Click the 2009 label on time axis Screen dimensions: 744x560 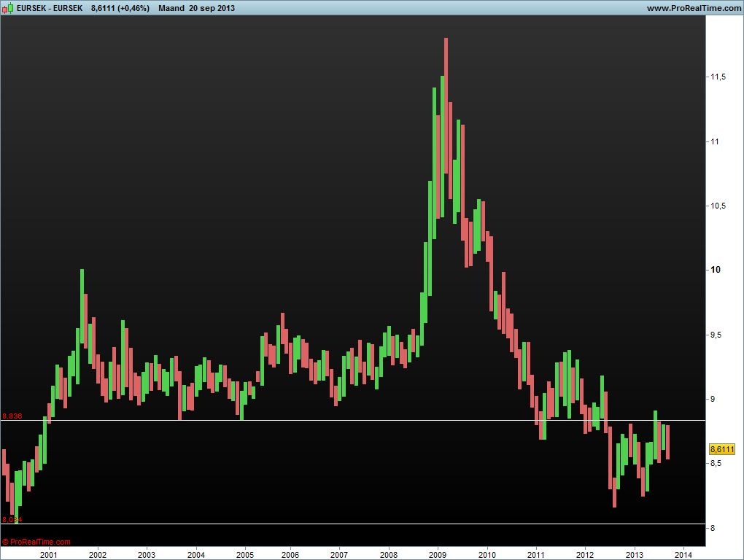coord(438,554)
